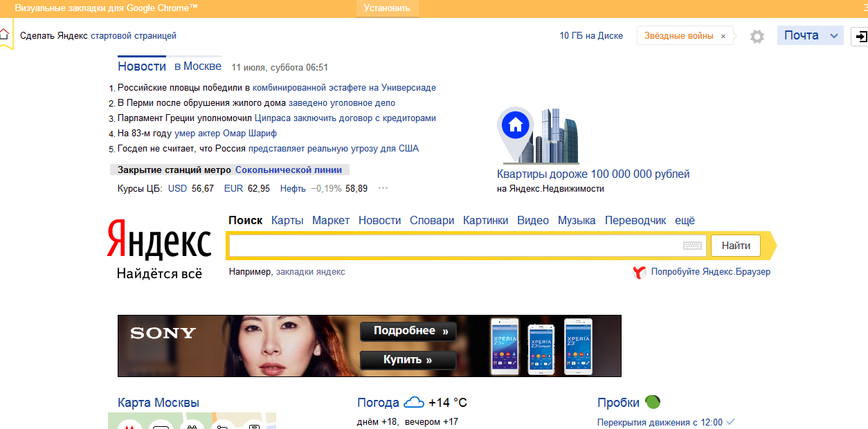This screenshot has width=868, height=429.
Task: Expand the ещё services menu
Action: point(685,221)
